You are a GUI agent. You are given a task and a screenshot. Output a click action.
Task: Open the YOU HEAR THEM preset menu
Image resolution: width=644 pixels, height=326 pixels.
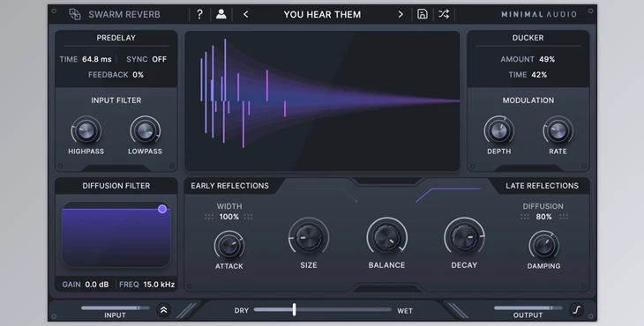(322, 14)
